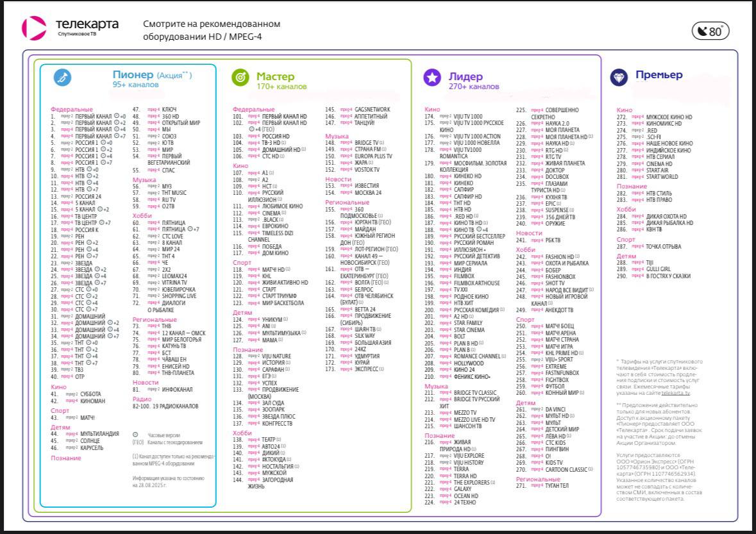Click channel HOLLYWOOD
756x534 pixels.
pos(469,363)
